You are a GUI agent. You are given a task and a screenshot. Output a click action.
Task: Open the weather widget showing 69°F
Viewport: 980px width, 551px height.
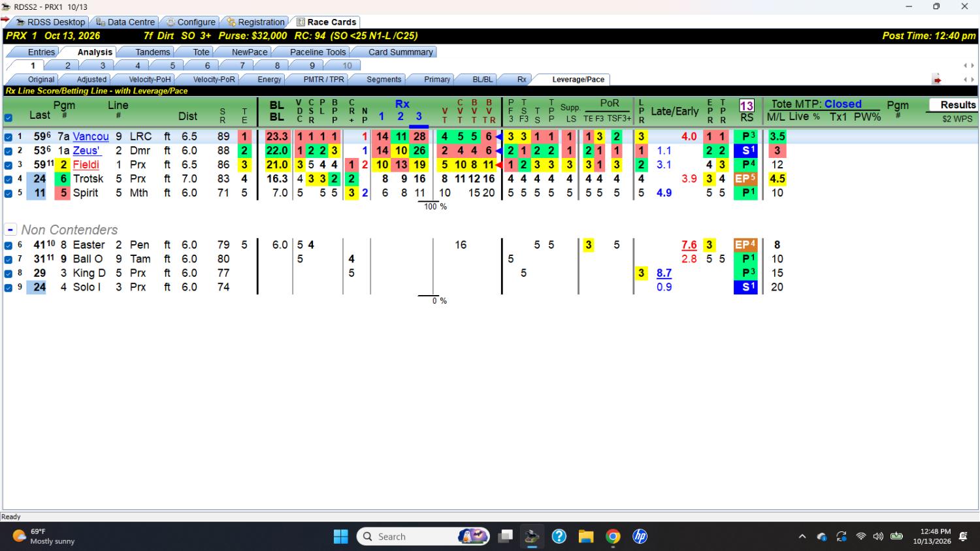pyautogui.click(x=44, y=537)
